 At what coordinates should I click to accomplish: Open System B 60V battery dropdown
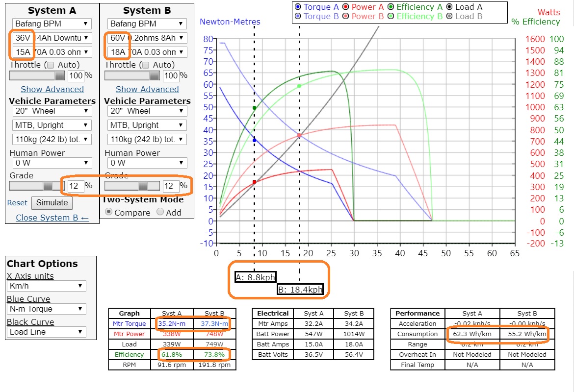click(x=147, y=38)
